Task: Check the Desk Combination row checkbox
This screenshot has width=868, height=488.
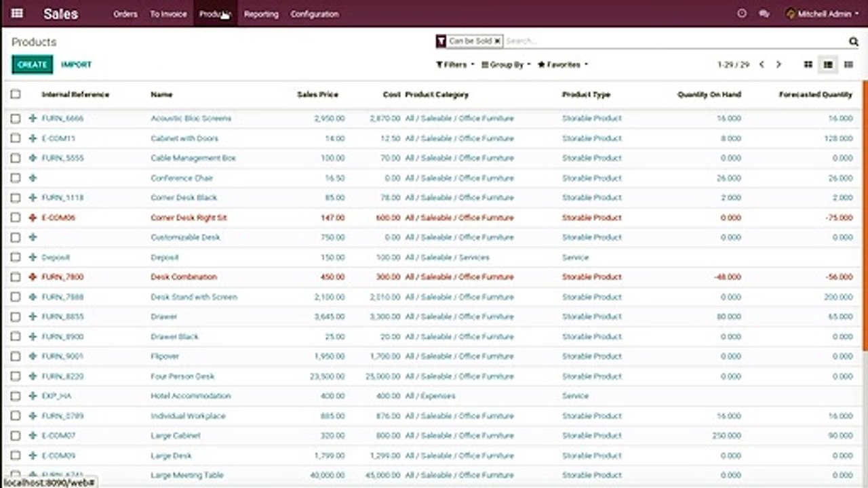Action: pyautogui.click(x=16, y=277)
